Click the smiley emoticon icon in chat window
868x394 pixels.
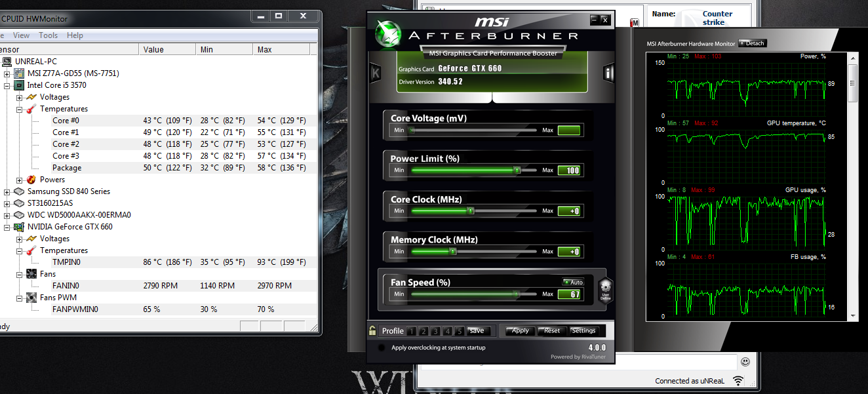[745, 361]
